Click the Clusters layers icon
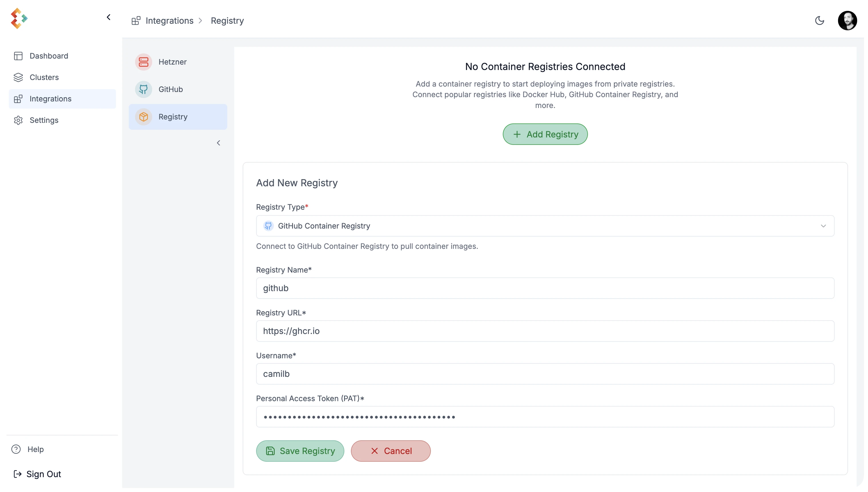 point(18,78)
